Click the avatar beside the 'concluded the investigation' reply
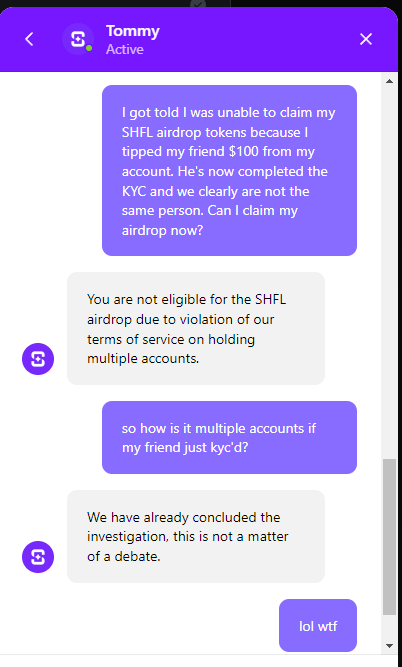The width and height of the screenshot is (402, 667). pyautogui.click(x=38, y=557)
